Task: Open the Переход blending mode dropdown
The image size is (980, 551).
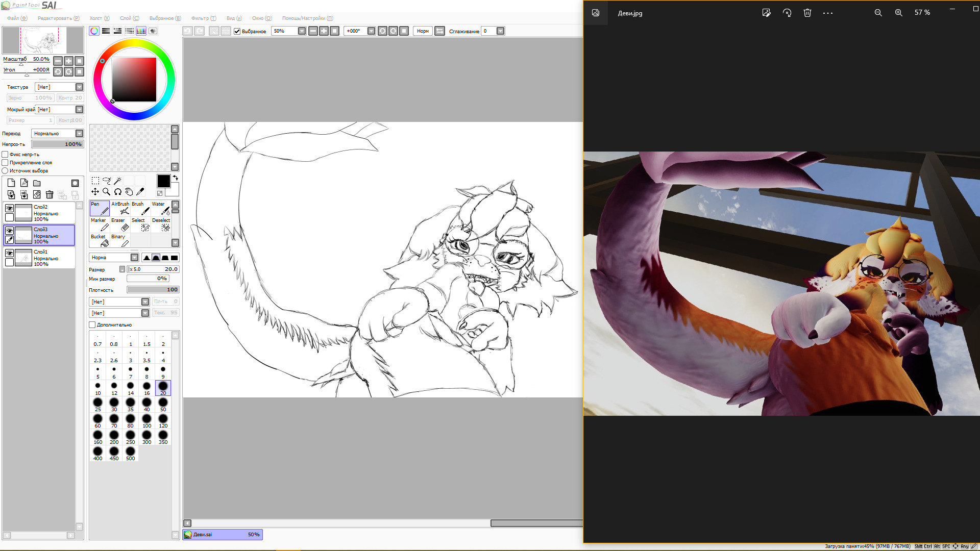Action: pyautogui.click(x=79, y=134)
